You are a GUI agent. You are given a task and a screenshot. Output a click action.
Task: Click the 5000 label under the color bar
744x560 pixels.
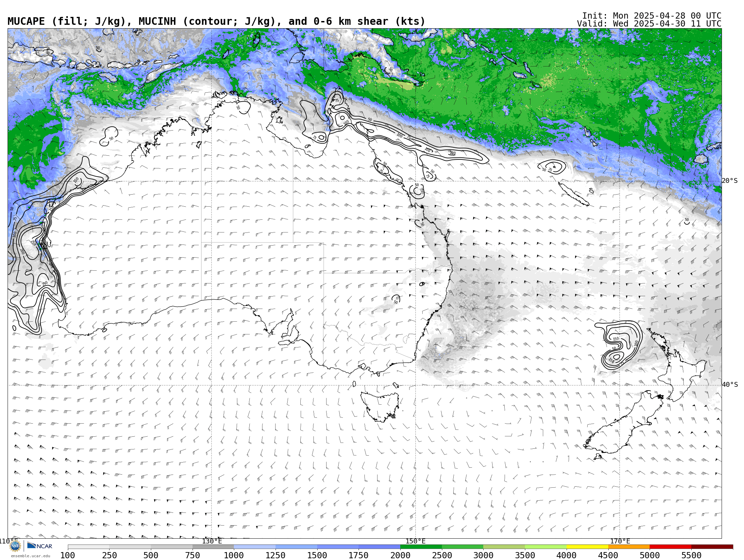650,555
